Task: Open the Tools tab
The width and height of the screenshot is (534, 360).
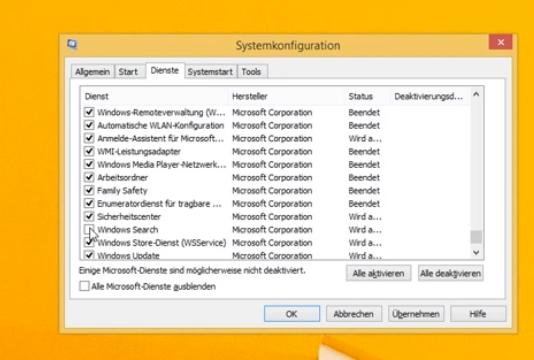Action: tap(251, 72)
